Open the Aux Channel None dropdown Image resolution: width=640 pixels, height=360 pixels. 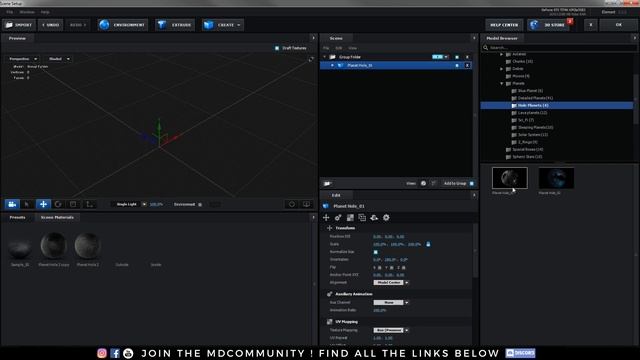tap(391, 302)
